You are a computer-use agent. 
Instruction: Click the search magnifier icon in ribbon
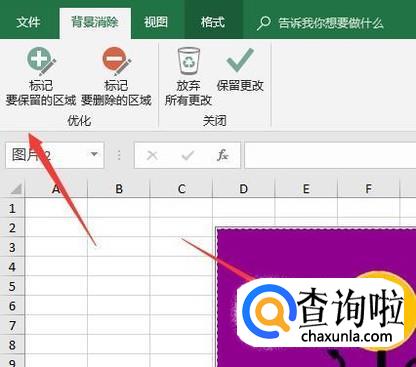click(x=264, y=23)
